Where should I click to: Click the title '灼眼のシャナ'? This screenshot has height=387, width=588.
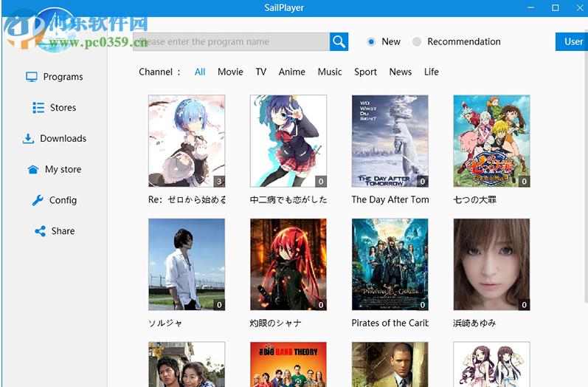tap(276, 323)
